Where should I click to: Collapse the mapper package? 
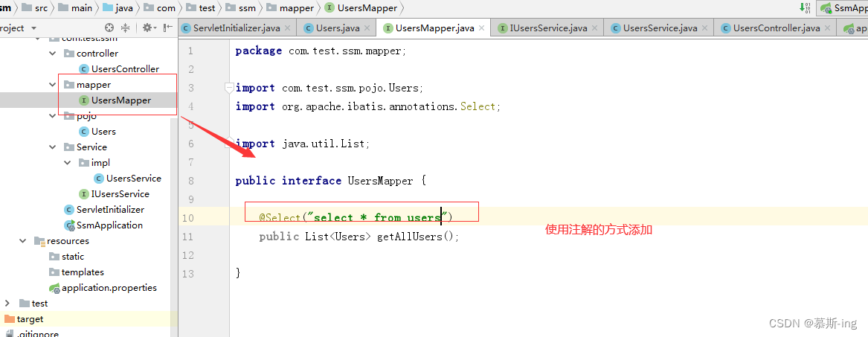pos(53,85)
